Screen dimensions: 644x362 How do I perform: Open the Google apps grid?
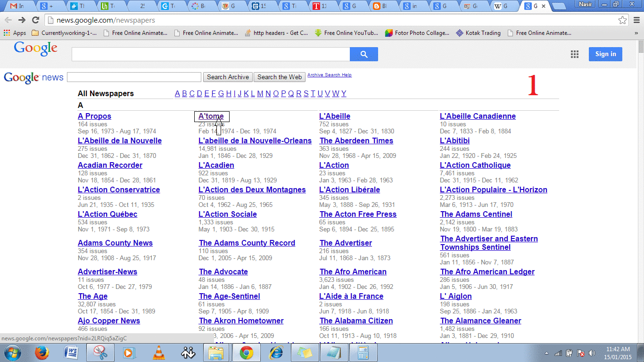(574, 54)
